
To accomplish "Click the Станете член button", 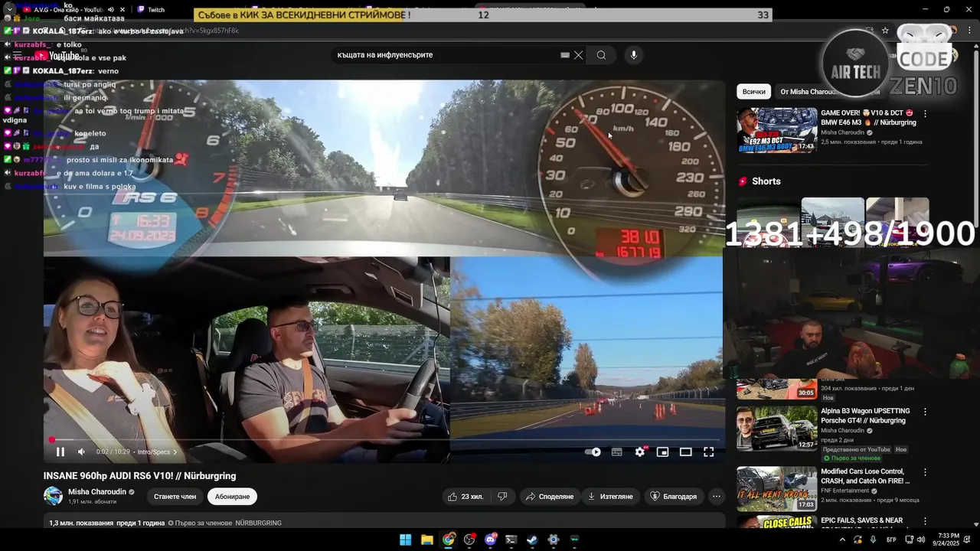I will point(175,497).
